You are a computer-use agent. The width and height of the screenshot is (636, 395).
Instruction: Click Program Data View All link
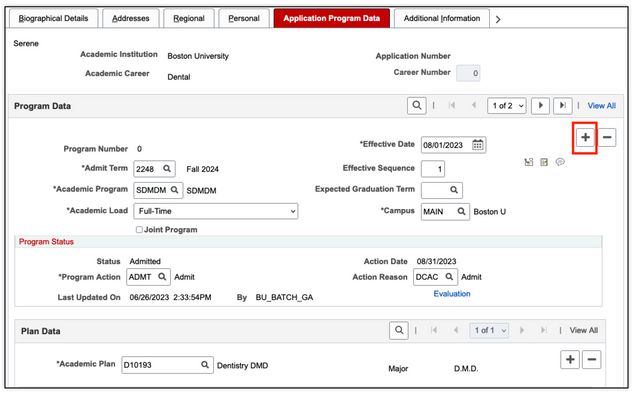click(x=602, y=106)
